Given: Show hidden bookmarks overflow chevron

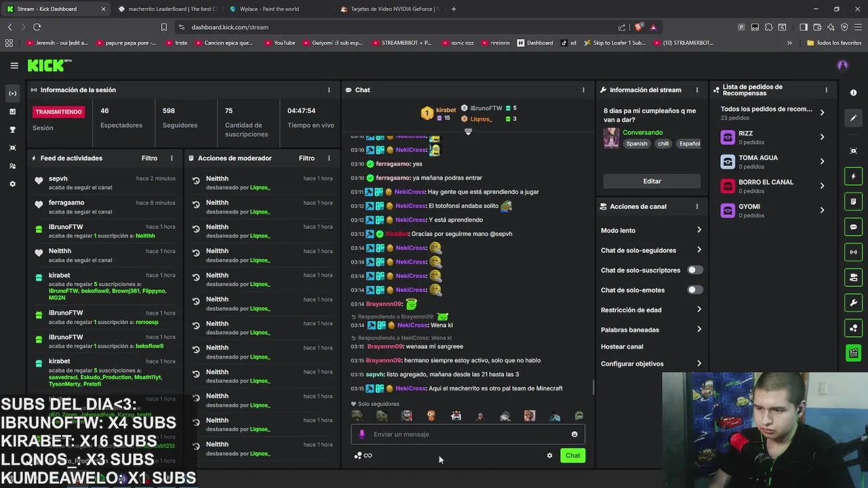Looking at the screenshot, I should pos(789,43).
